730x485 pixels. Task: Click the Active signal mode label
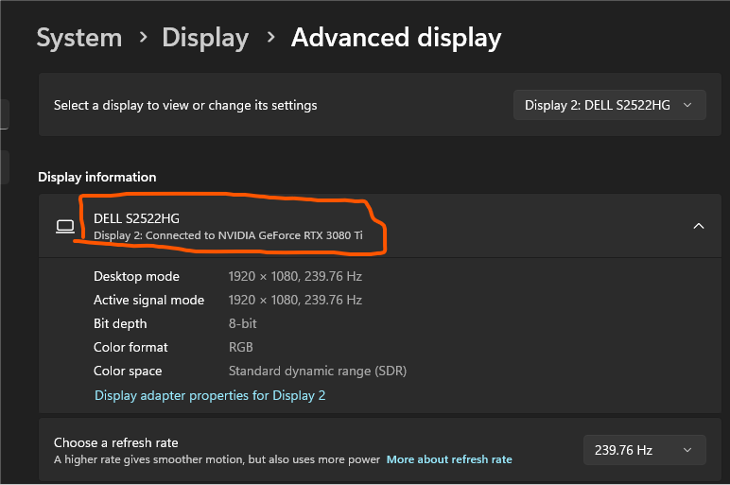(x=149, y=300)
